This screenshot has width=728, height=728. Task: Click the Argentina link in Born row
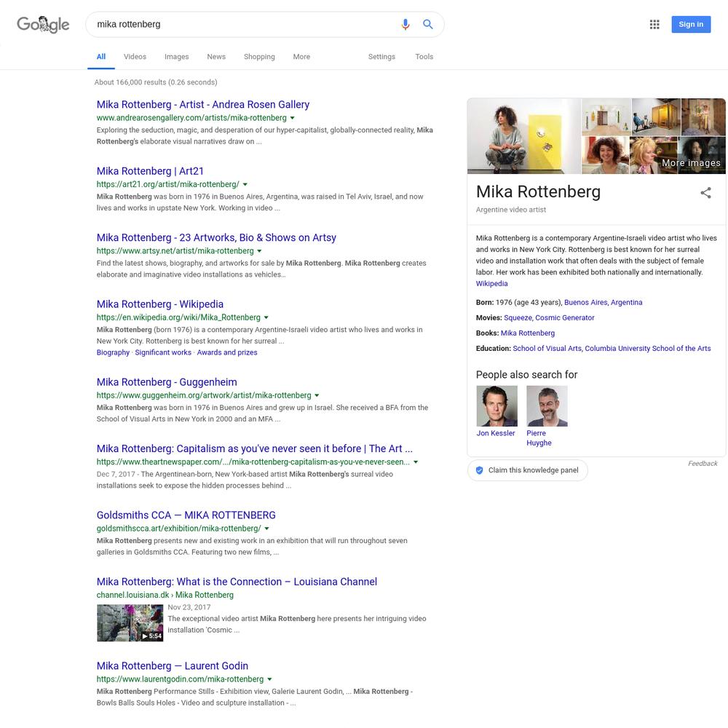(x=626, y=302)
